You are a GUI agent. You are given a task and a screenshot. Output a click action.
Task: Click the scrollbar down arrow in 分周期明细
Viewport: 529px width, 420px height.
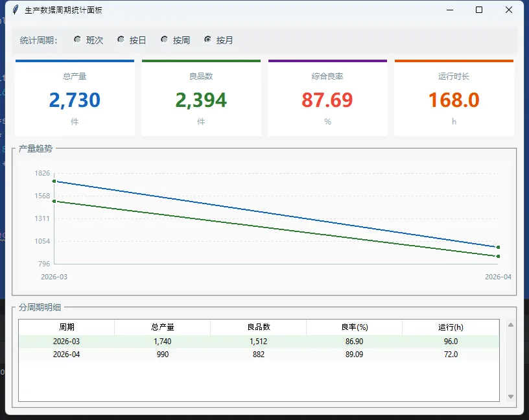pyautogui.click(x=511, y=397)
